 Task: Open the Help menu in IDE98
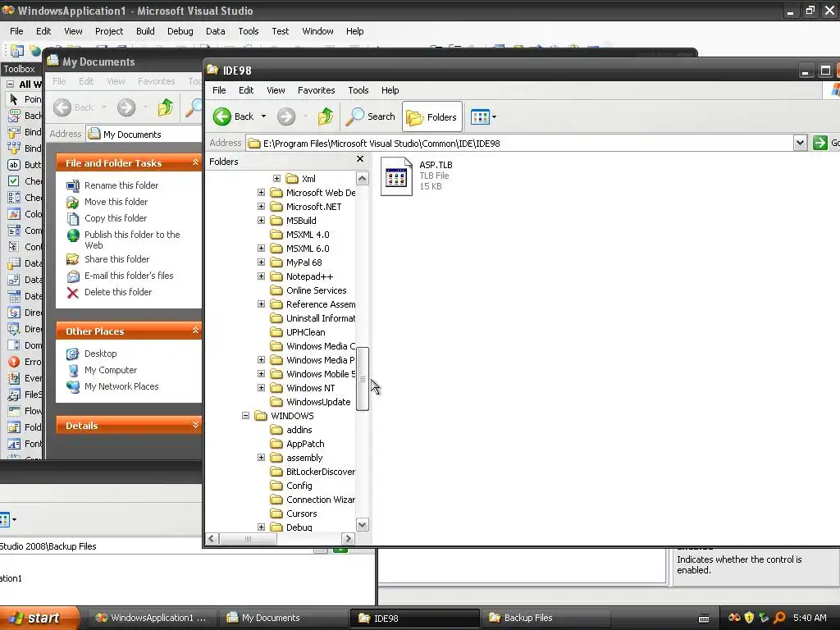click(x=390, y=90)
